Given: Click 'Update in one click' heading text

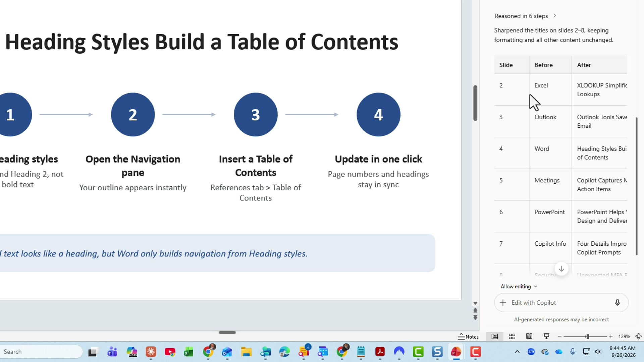Looking at the screenshot, I should (378, 159).
